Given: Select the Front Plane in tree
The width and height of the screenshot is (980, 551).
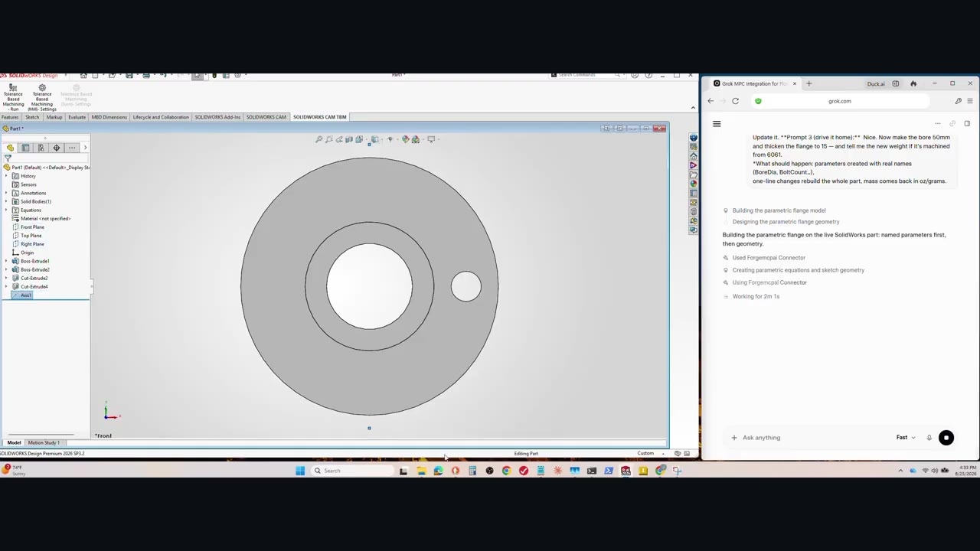Looking at the screenshot, I should pos(32,227).
